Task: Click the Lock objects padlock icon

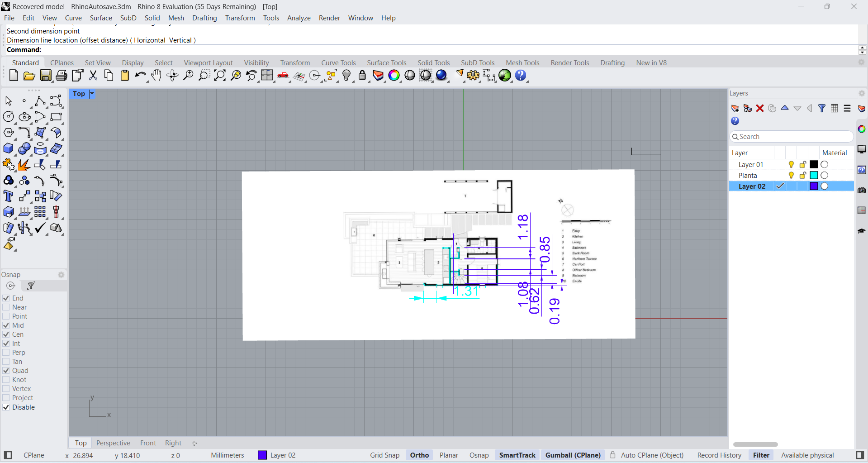Action: tap(362, 76)
